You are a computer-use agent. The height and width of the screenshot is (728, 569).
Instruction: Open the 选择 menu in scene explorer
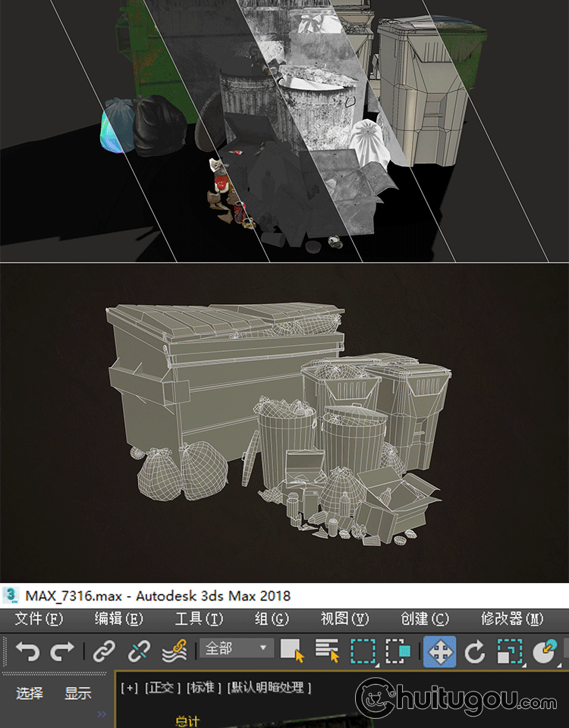click(30, 693)
